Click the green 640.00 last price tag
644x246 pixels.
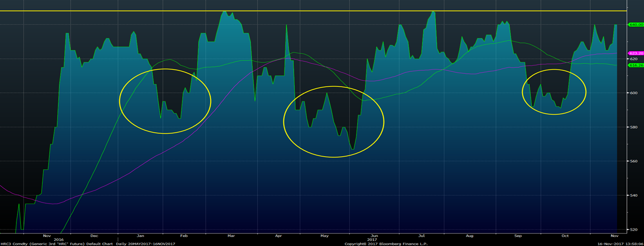(x=636, y=24)
